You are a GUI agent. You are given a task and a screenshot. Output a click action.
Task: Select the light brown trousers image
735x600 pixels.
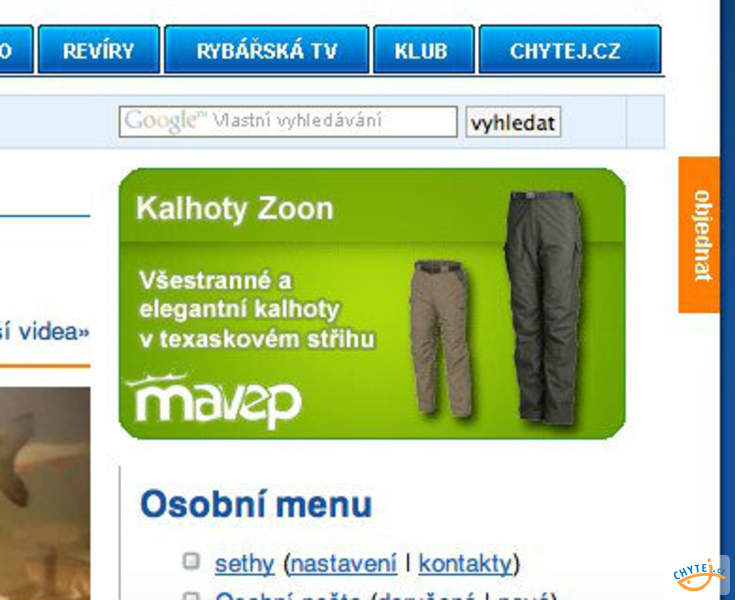point(441,338)
